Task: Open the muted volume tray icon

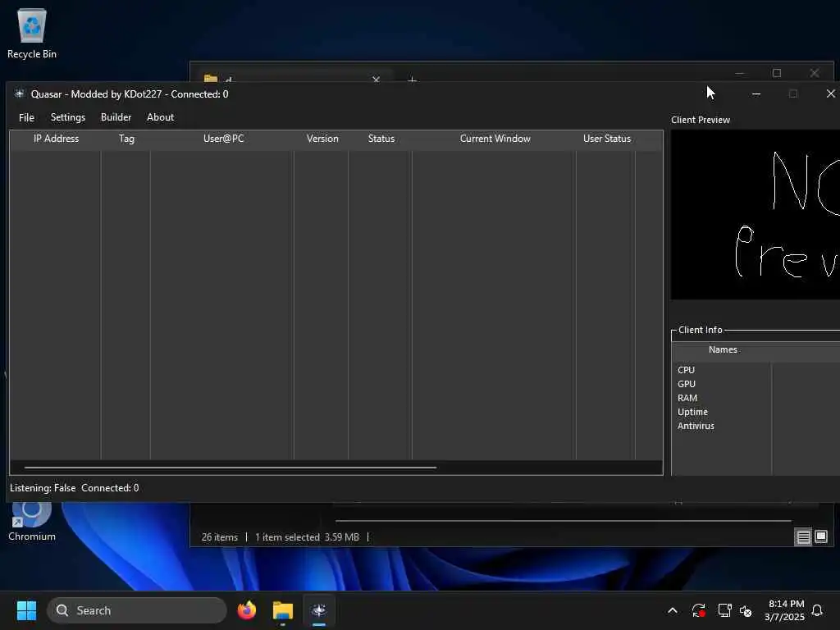Action: [746, 610]
